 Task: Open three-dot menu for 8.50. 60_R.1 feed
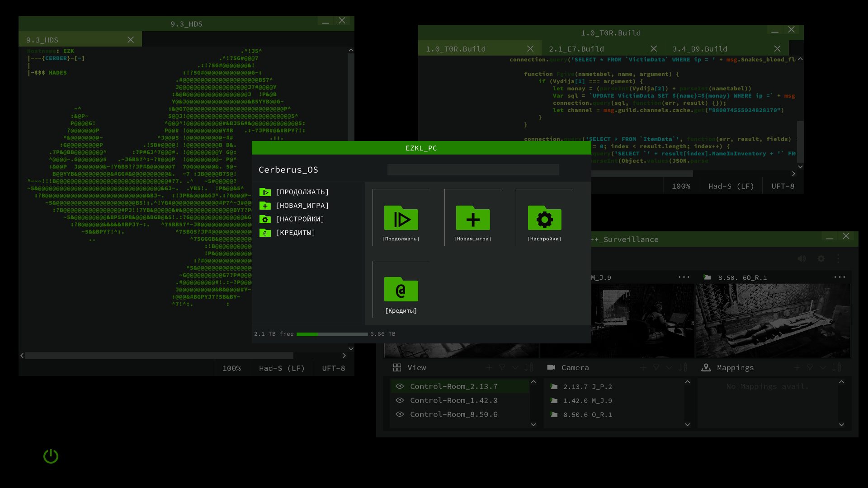tap(840, 277)
